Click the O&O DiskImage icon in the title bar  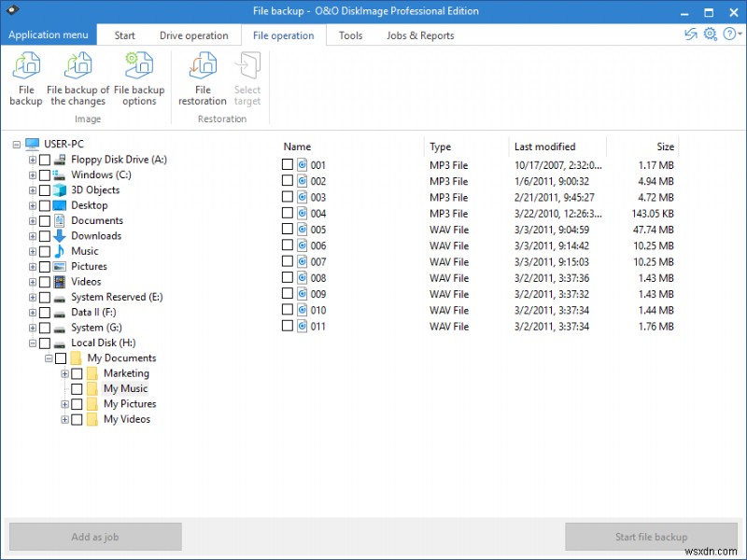(12, 10)
